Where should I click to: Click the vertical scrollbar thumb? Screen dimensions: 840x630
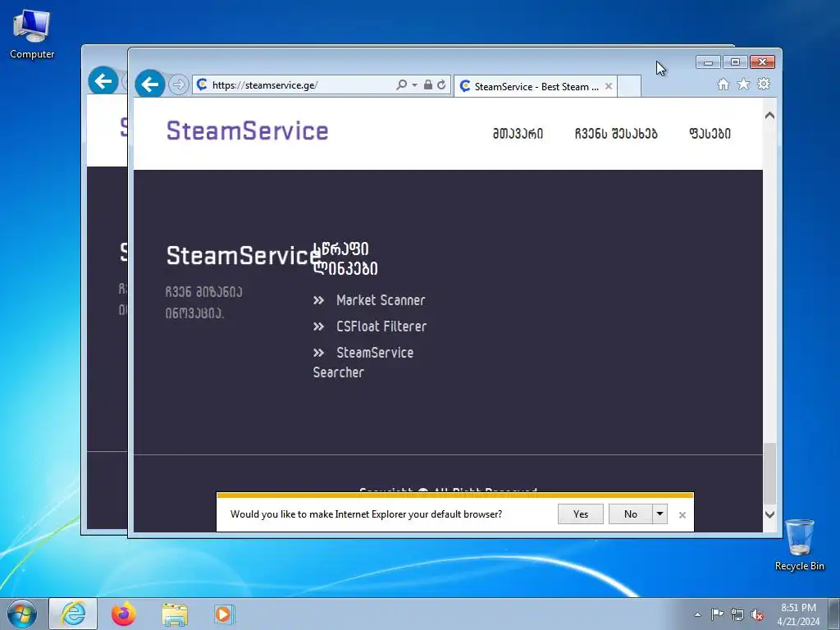[769, 473]
